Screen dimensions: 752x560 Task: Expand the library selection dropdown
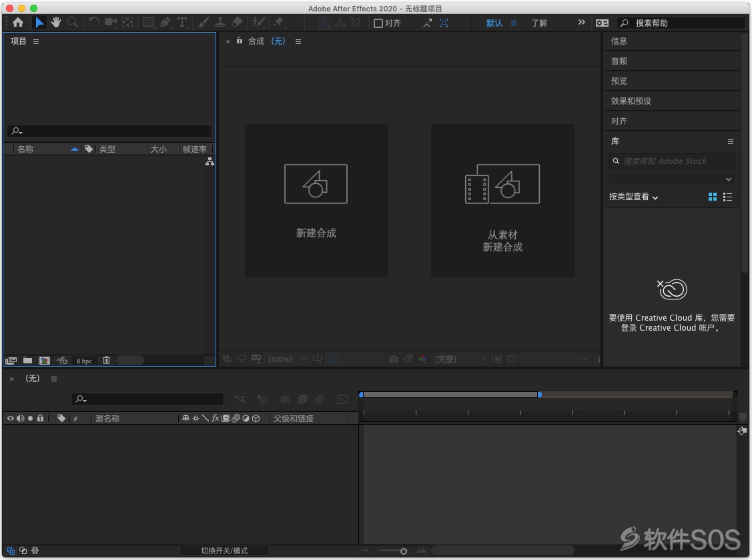pyautogui.click(x=671, y=179)
